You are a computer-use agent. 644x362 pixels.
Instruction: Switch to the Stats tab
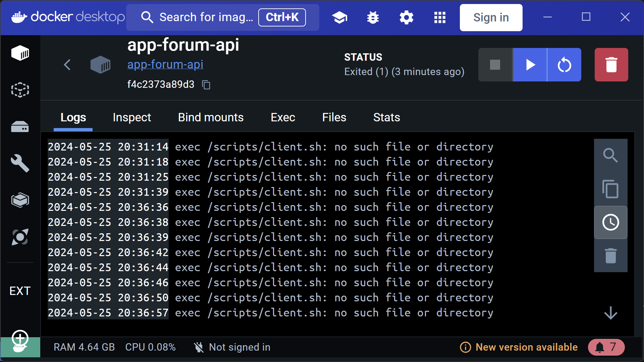(x=386, y=118)
